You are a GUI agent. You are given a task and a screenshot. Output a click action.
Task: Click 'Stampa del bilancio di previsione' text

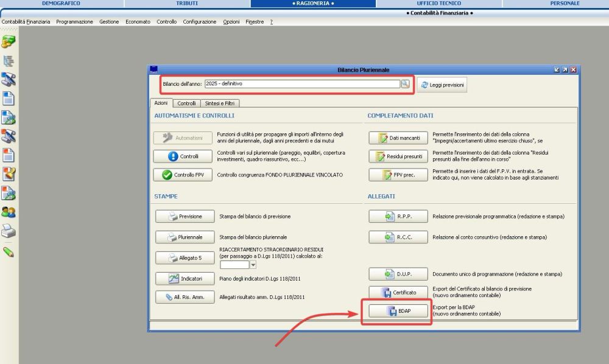255,216
